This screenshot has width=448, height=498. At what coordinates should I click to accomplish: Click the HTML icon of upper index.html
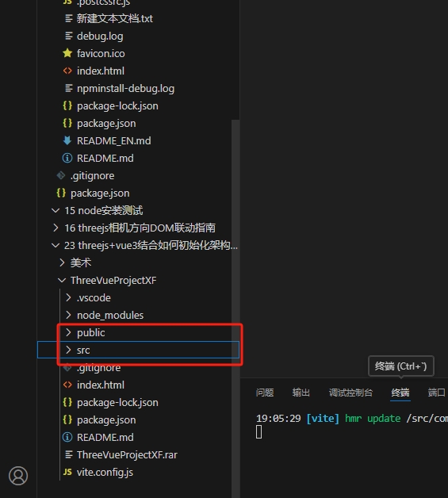click(67, 71)
